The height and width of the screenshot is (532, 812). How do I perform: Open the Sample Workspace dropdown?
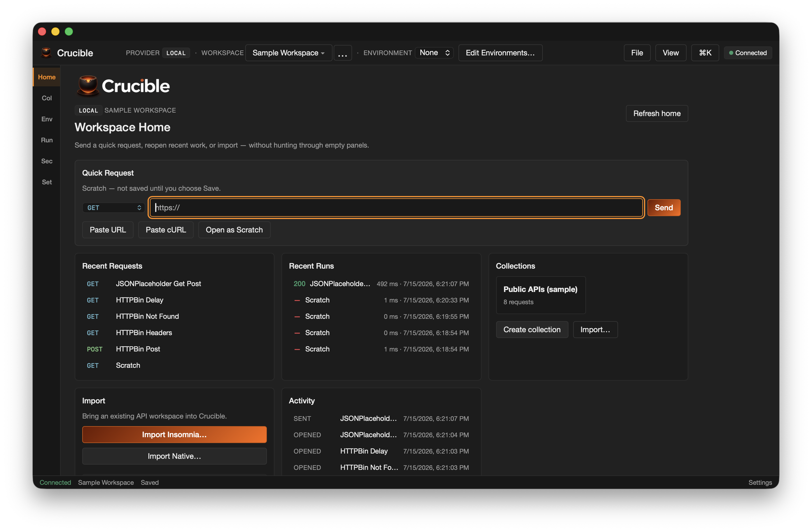click(288, 53)
